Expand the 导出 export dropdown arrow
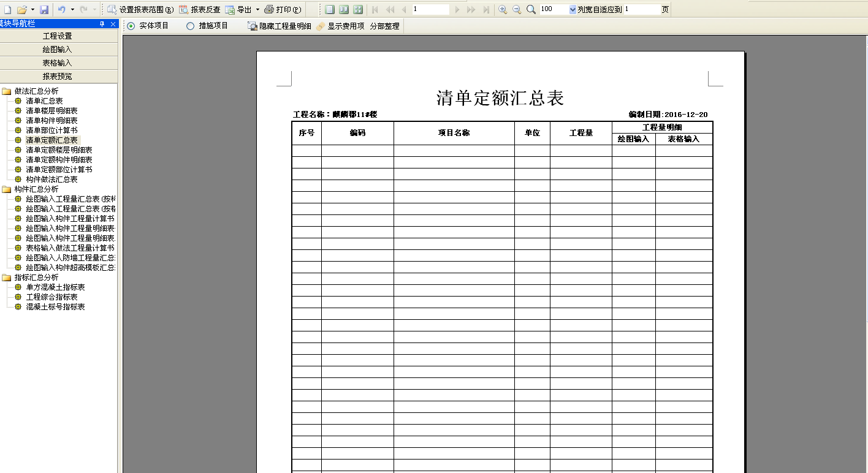 point(257,10)
